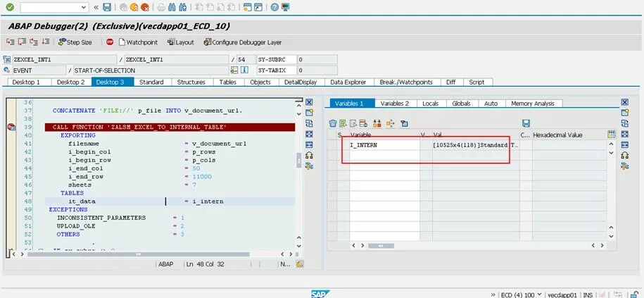Screen dimensions: 644x298
Task: Click the save icon above the Hexadecimal Value column
Action: pos(526,123)
